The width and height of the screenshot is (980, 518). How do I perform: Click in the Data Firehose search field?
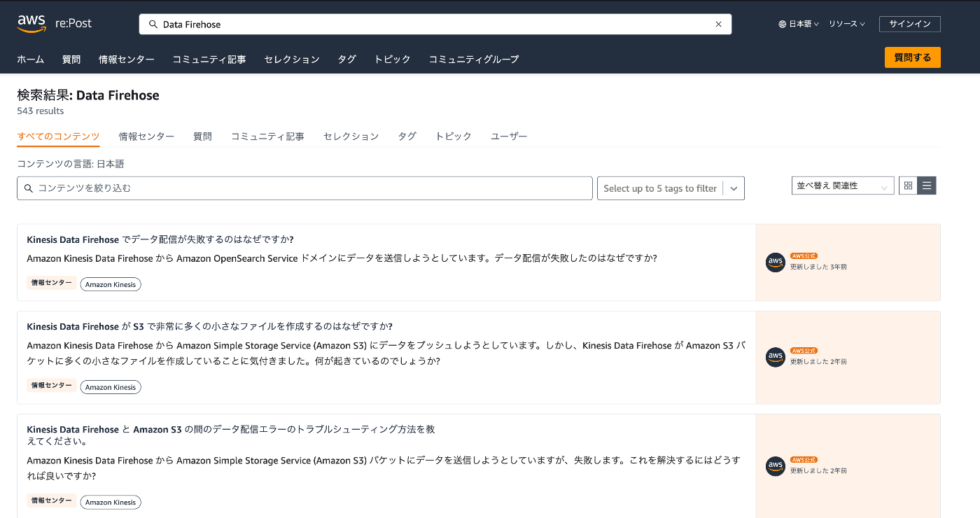coord(435,24)
